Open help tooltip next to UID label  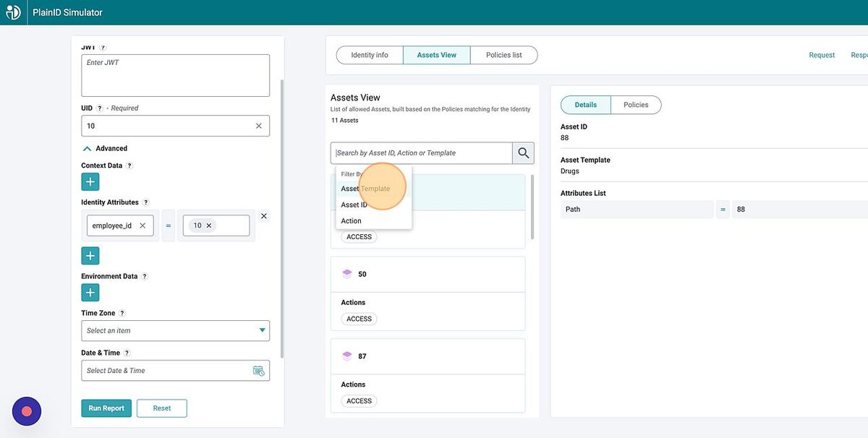100,108
